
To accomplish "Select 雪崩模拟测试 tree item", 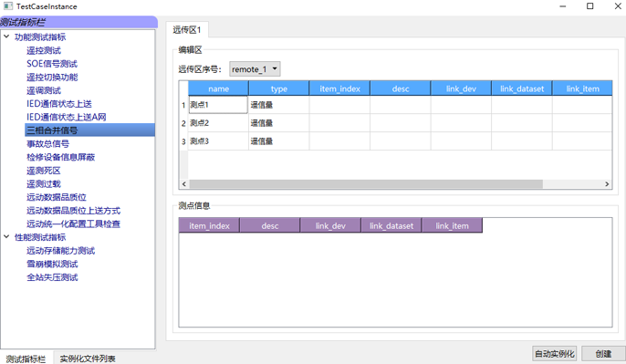I will pyautogui.click(x=52, y=264).
